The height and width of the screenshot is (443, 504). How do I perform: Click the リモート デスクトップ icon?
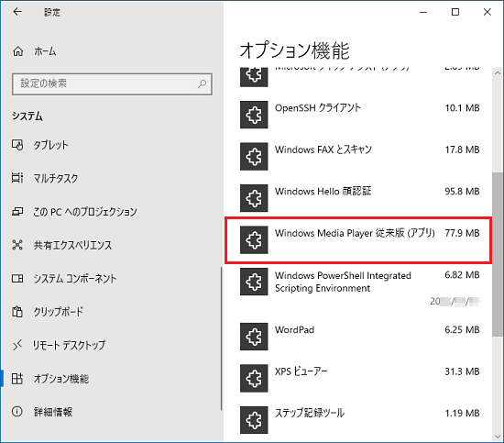[17, 345]
